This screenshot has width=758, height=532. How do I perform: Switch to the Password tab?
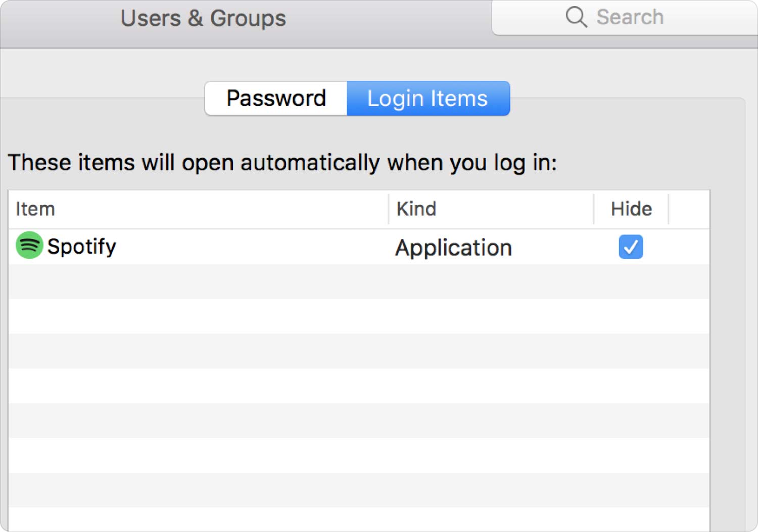coord(276,98)
